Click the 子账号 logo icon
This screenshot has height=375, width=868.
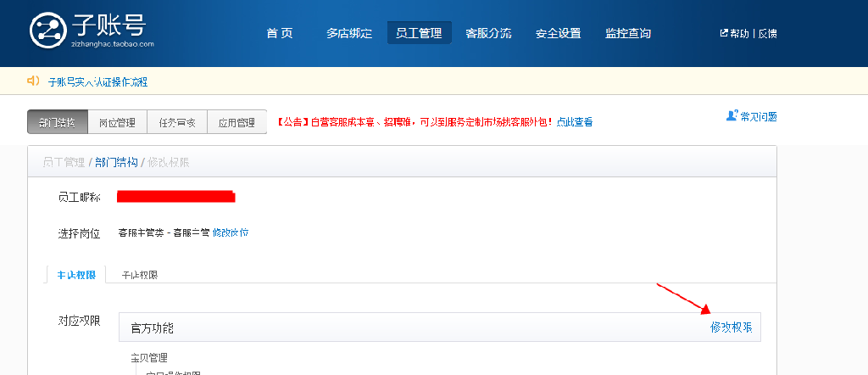pos(48,30)
